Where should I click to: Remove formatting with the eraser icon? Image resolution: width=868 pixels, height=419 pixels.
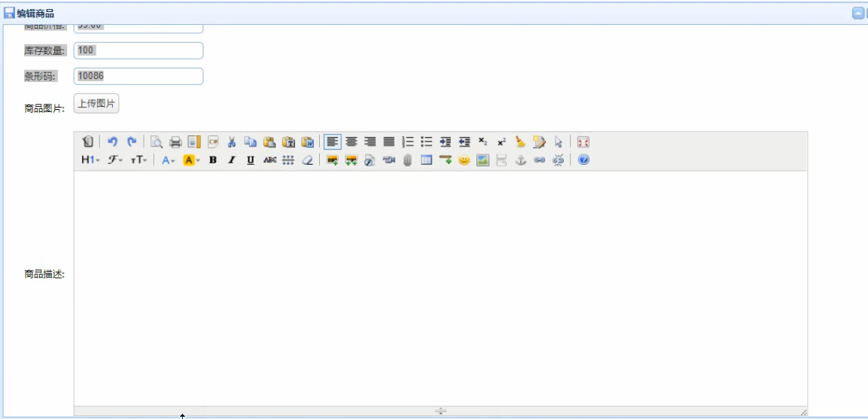307,160
